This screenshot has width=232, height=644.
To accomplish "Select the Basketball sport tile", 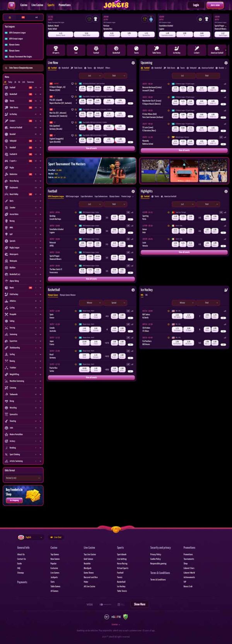I will (x=116, y=50).
